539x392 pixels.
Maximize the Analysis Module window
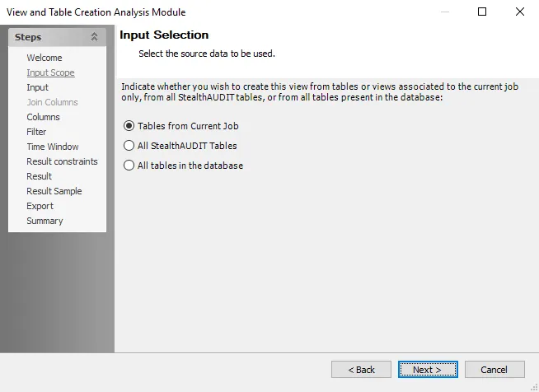coord(482,12)
